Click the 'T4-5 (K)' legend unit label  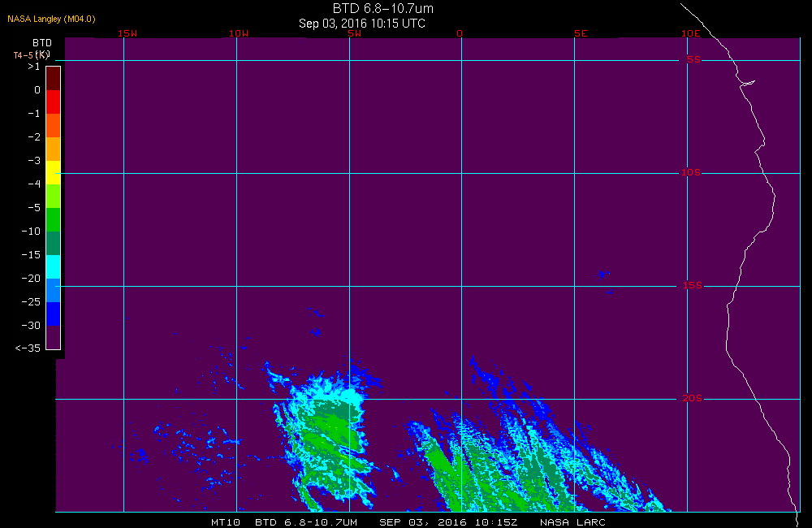[31, 55]
